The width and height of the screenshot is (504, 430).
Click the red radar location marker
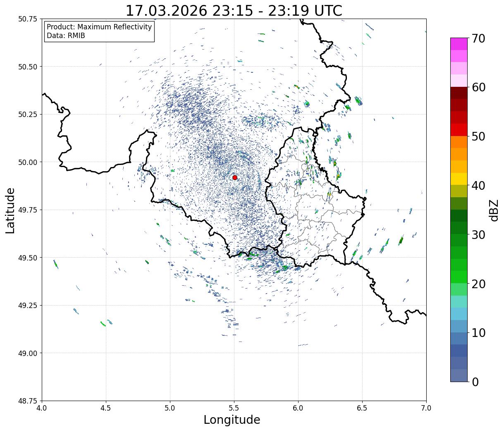point(235,177)
